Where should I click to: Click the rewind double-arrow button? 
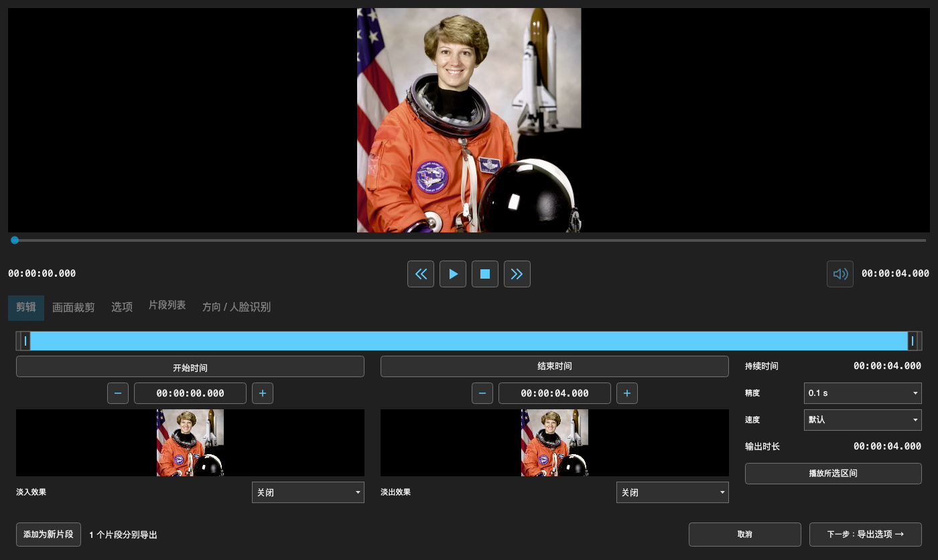pos(421,274)
